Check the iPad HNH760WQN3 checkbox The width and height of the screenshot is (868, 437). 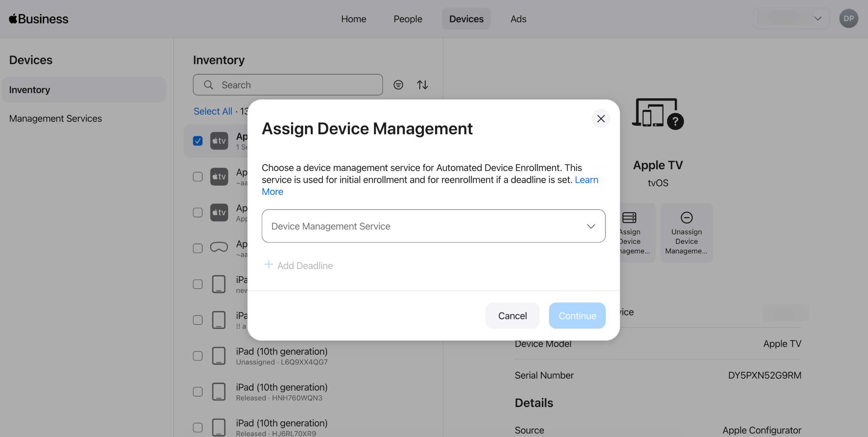coord(197,391)
